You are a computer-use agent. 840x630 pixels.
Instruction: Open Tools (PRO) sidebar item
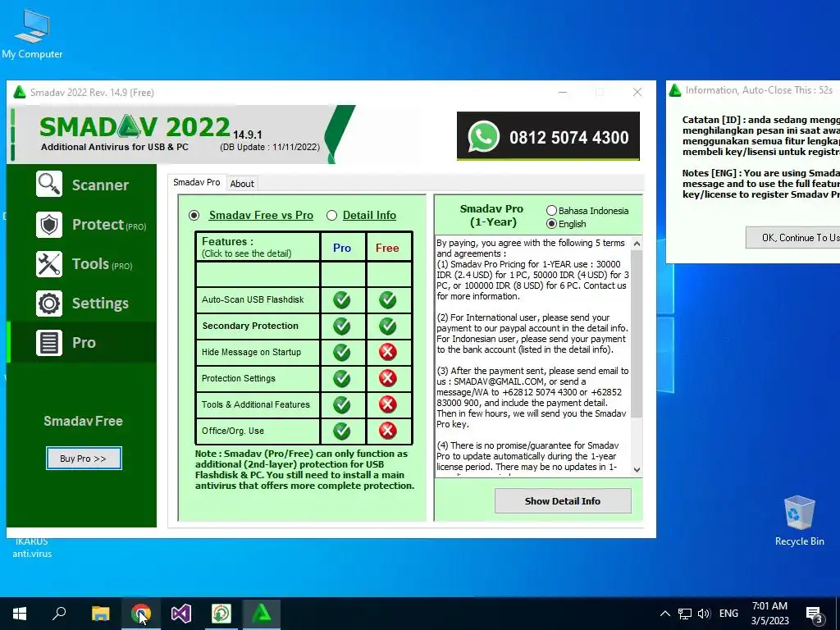(82, 263)
